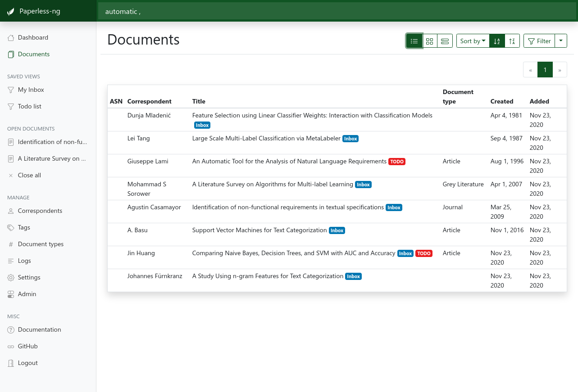Expand the Sort by dropdown

(x=473, y=41)
